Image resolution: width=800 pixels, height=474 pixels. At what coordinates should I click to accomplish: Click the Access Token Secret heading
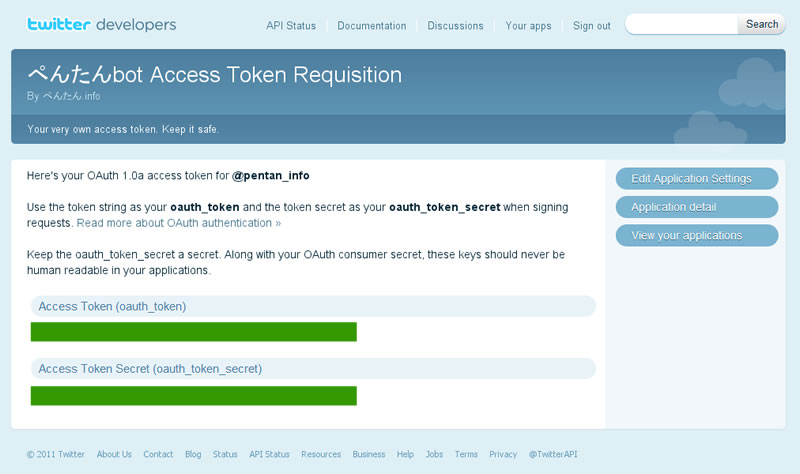tap(313, 368)
